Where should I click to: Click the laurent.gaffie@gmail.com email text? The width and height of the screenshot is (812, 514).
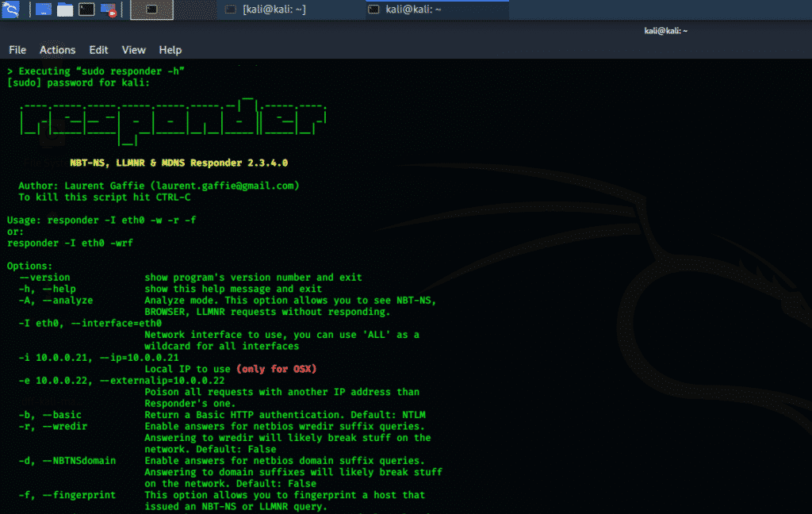coord(224,186)
